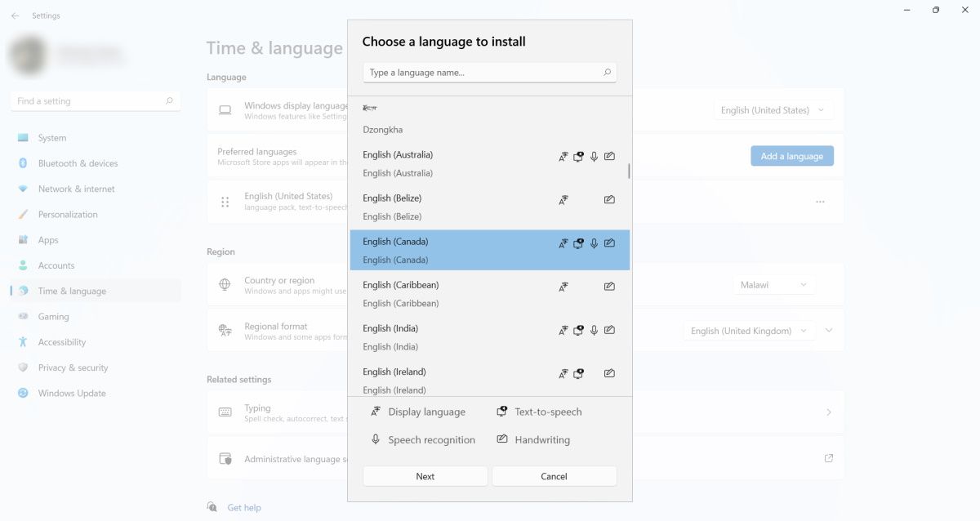Click the Type a language name field
This screenshot has height=521, width=980.
[x=482, y=73]
